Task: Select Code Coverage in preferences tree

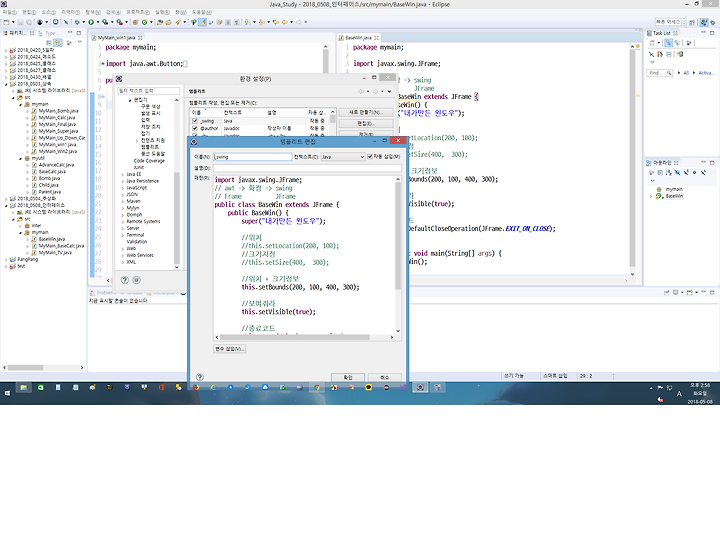Action: (x=149, y=161)
